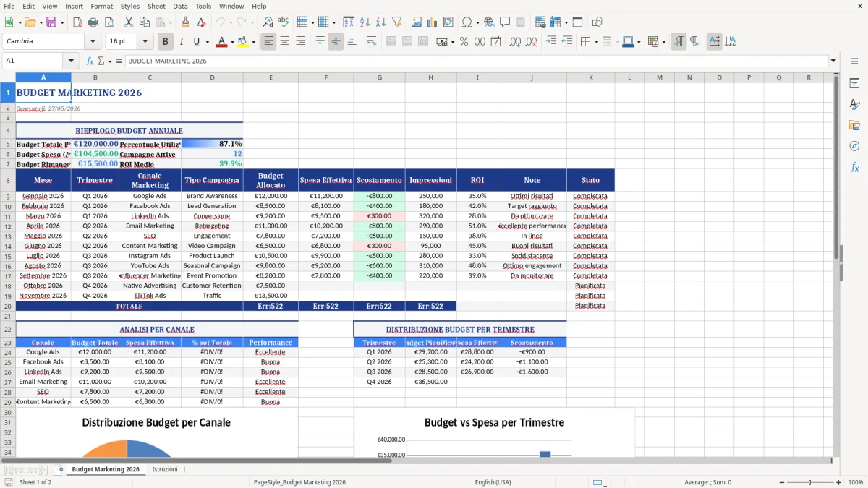Insert a hyperlink
Image resolution: width=868 pixels, height=488 pixels.
click(x=489, y=22)
